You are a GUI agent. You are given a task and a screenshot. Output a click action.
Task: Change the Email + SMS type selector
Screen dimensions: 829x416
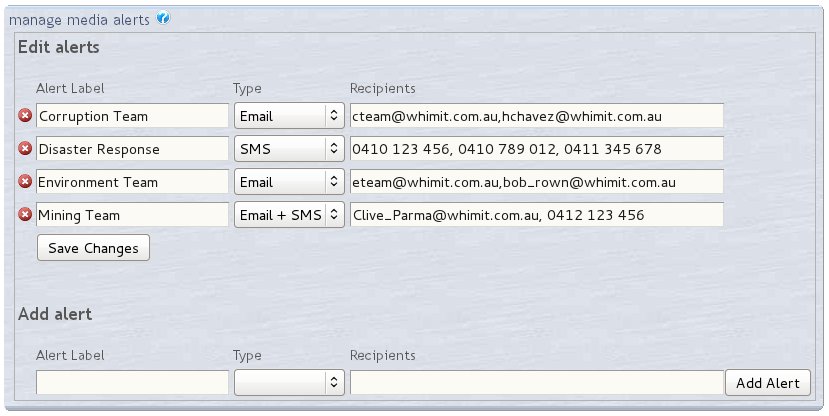289,215
